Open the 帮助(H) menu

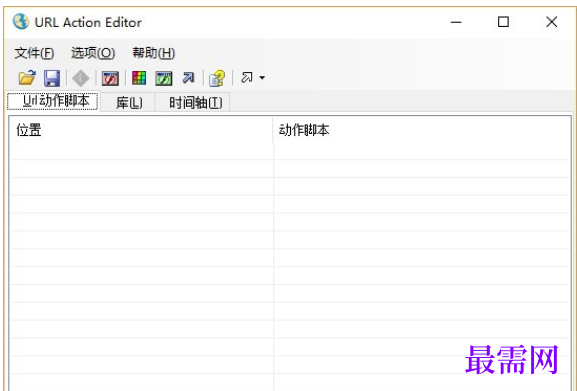coord(153,53)
